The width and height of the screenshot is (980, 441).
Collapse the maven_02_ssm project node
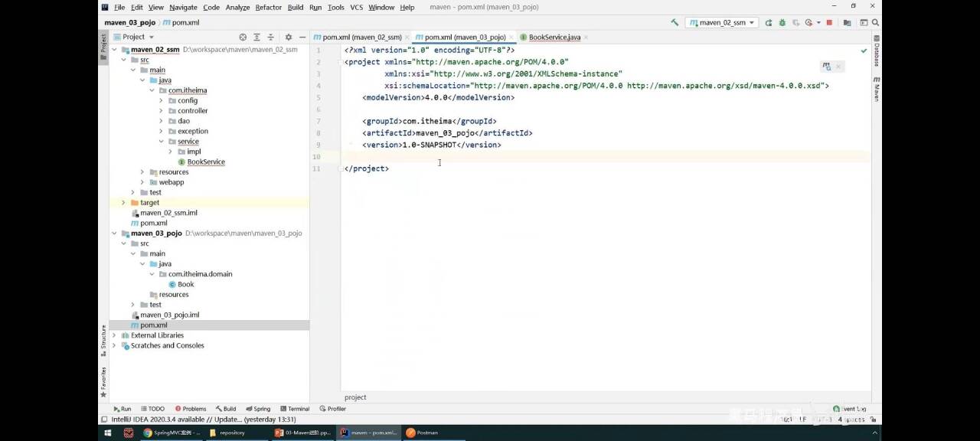115,50
